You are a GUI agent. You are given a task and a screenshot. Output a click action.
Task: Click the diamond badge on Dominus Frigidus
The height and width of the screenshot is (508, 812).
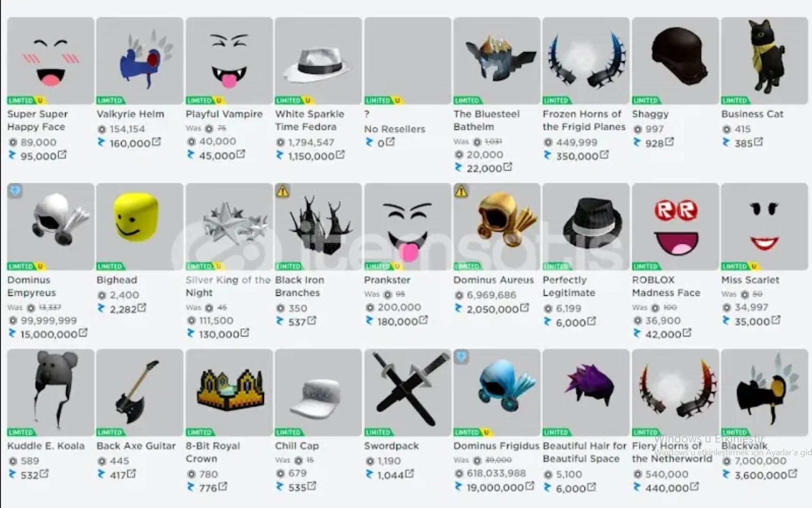click(462, 356)
